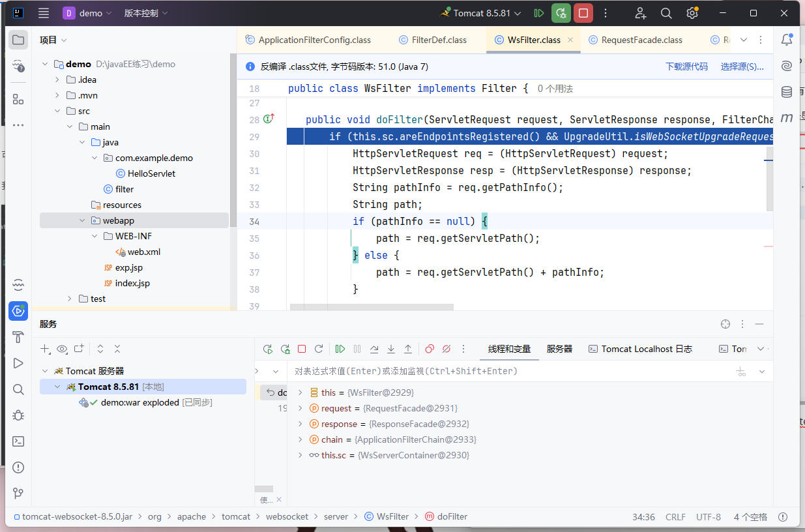Stop Tomcat with the red stop button

point(583,13)
